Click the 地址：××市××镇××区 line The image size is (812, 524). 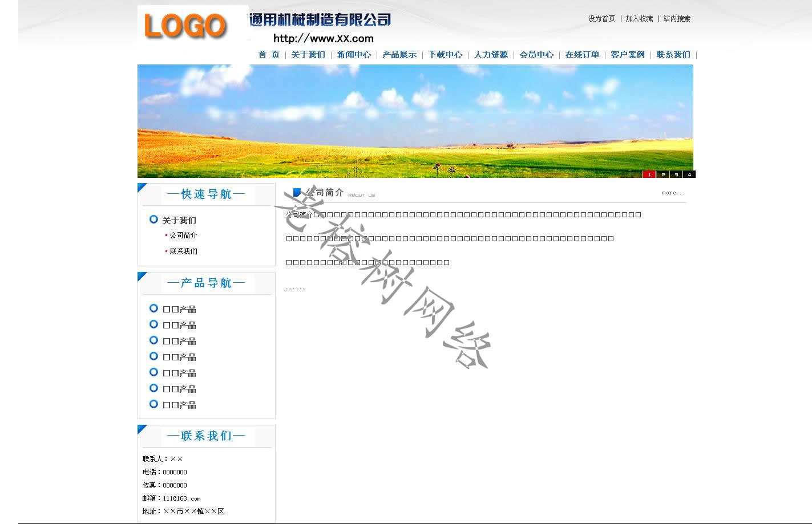coord(183,511)
